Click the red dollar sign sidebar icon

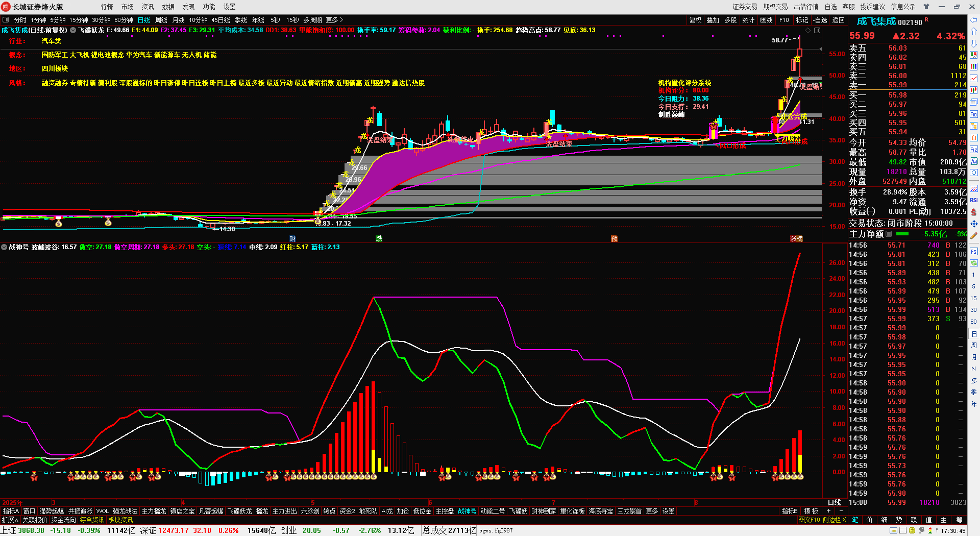[974, 212]
